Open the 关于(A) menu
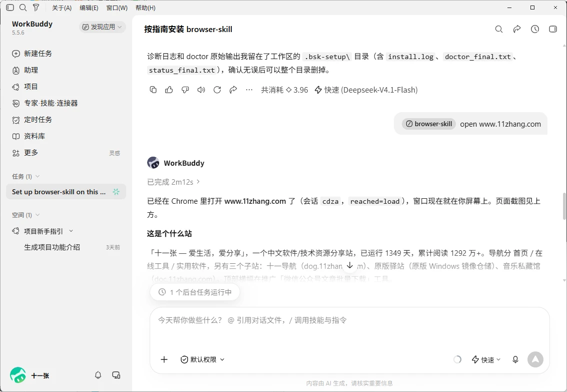Viewport: 567px width, 392px height. click(62, 8)
